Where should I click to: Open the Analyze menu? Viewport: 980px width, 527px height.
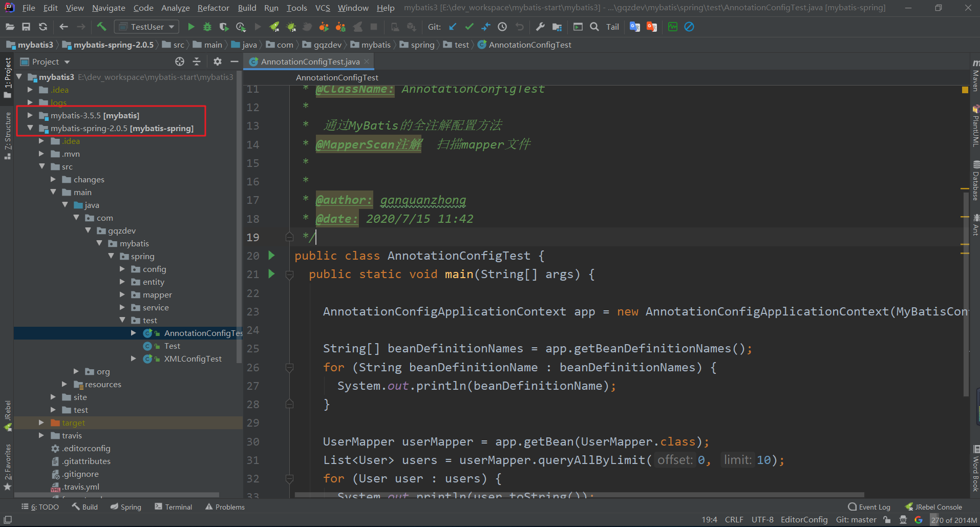click(175, 8)
